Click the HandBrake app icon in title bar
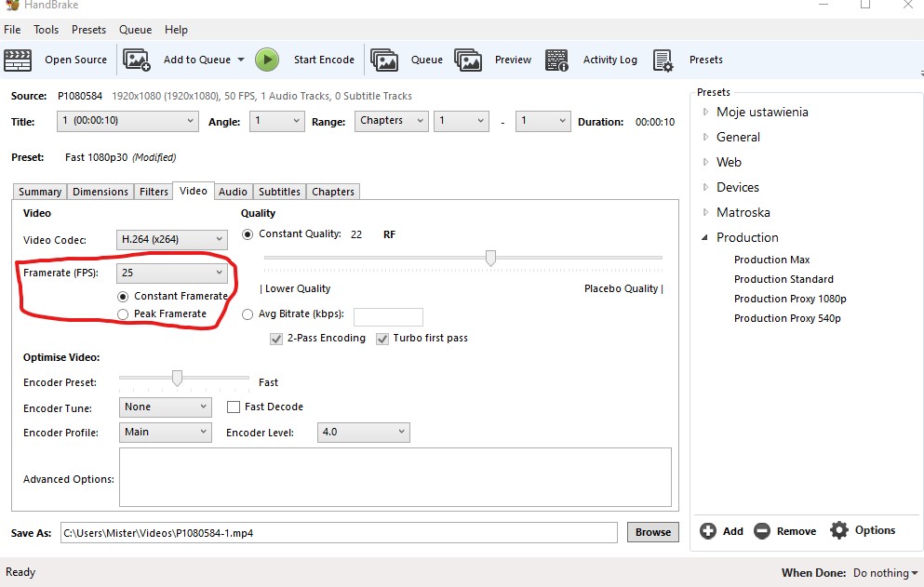Image resolution: width=924 pixels, height=587 pixels. 12,5
